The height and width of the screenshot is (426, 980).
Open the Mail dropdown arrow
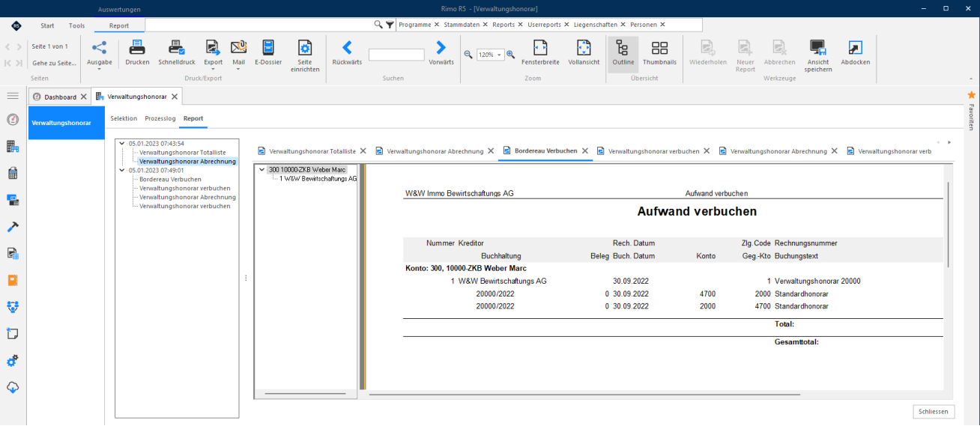click(238, 70)
